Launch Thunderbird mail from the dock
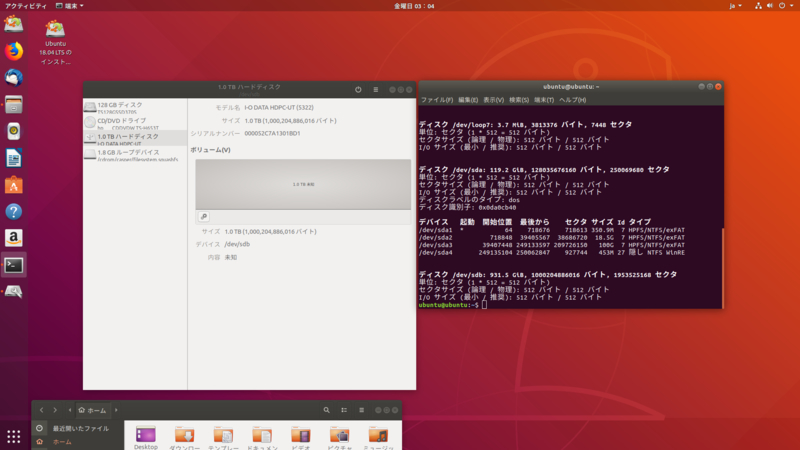This screenshot has height=450, width=800. pos(14,78)
